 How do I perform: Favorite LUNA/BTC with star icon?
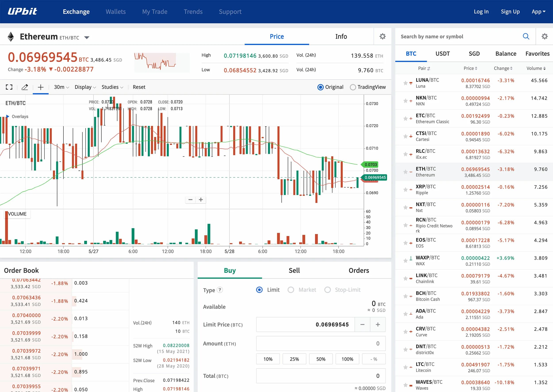(x=405, y=83)
